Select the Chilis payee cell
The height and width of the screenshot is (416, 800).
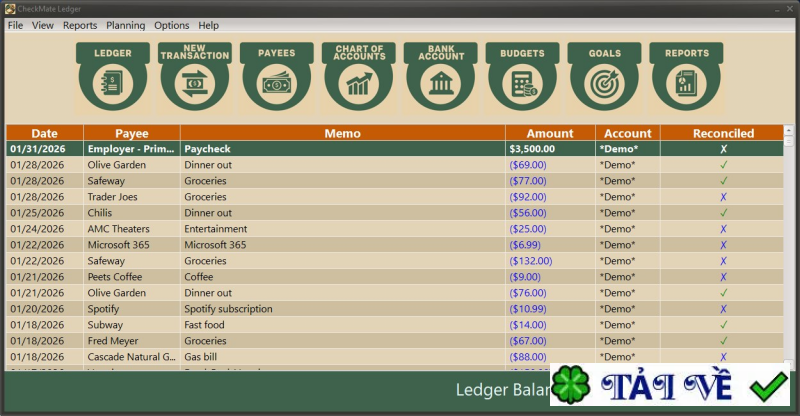pos(132,213)
